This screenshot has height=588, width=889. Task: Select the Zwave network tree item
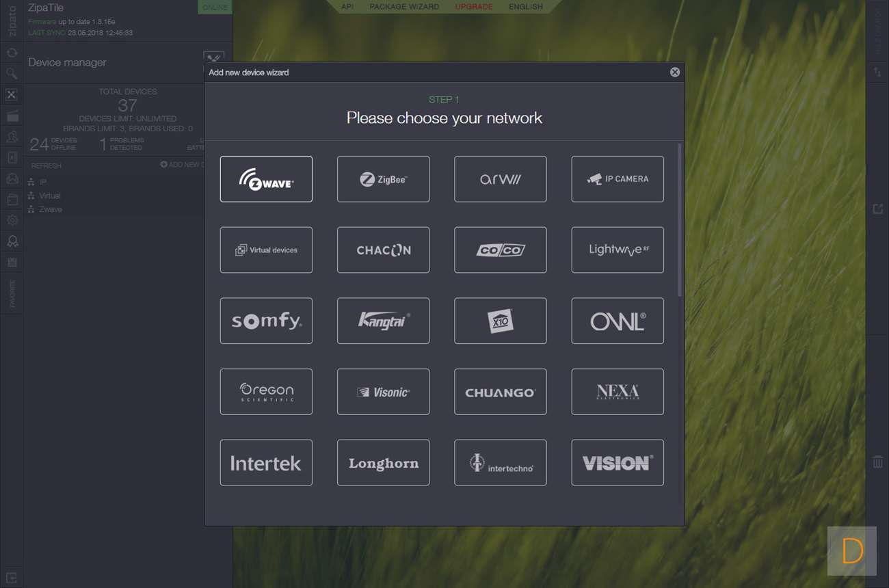[46, 209]
